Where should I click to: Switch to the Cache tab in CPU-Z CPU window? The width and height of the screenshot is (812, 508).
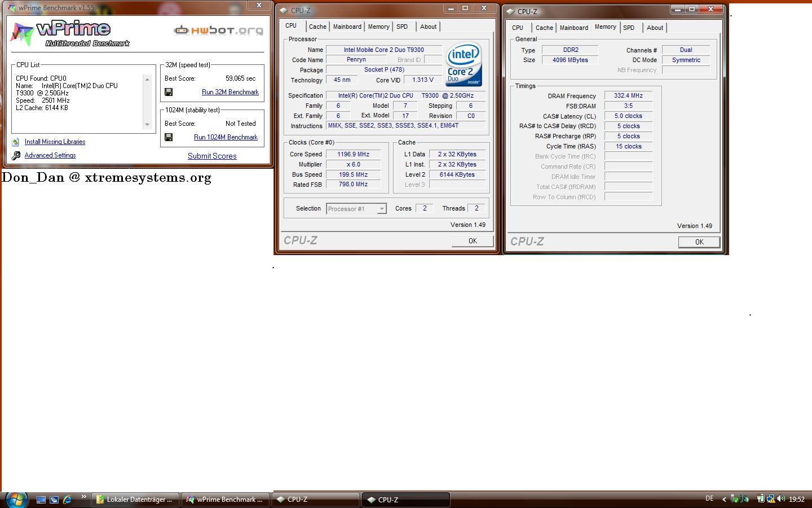pos(317,27)
